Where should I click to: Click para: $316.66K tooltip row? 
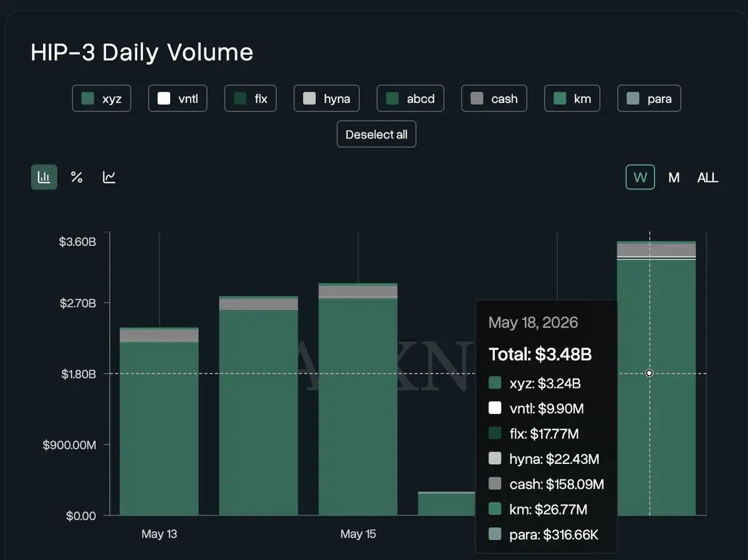point(544,534)
